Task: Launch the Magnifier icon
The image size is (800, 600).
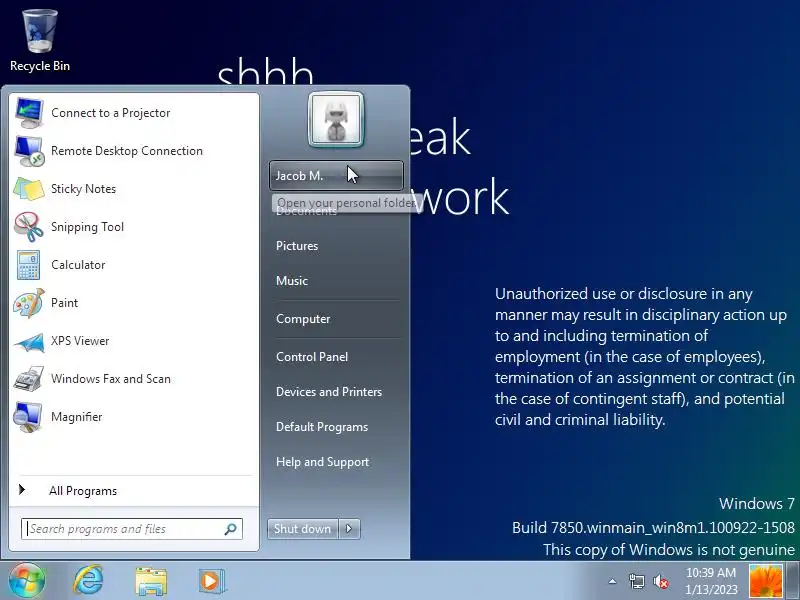Action: tap(28, 417)
